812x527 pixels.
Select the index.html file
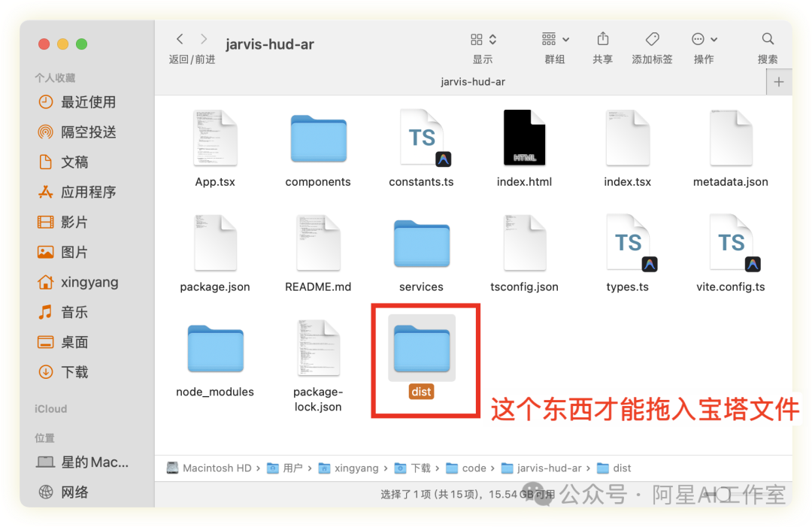[x=524, y=149]
